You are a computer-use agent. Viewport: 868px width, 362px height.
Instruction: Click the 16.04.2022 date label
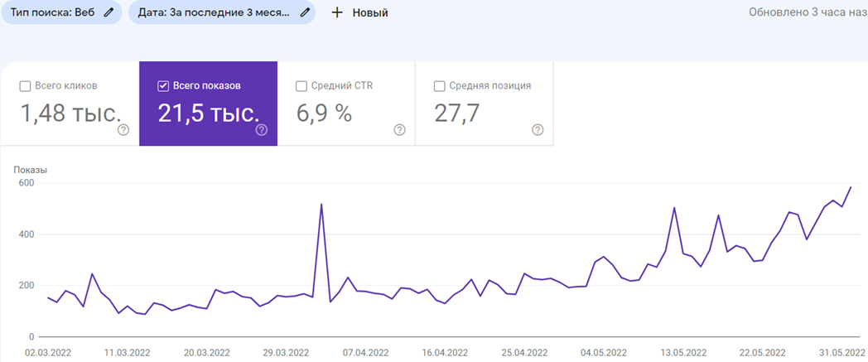pos(444,352)
